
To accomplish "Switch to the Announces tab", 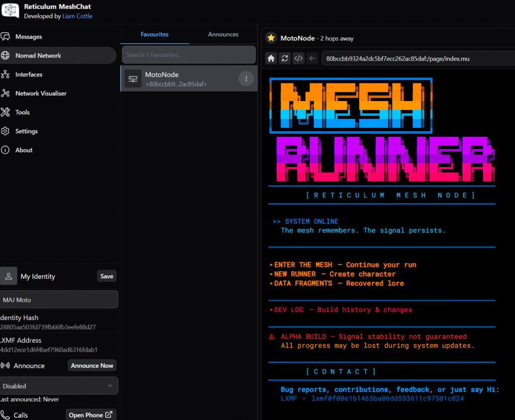I will point(223,34).
